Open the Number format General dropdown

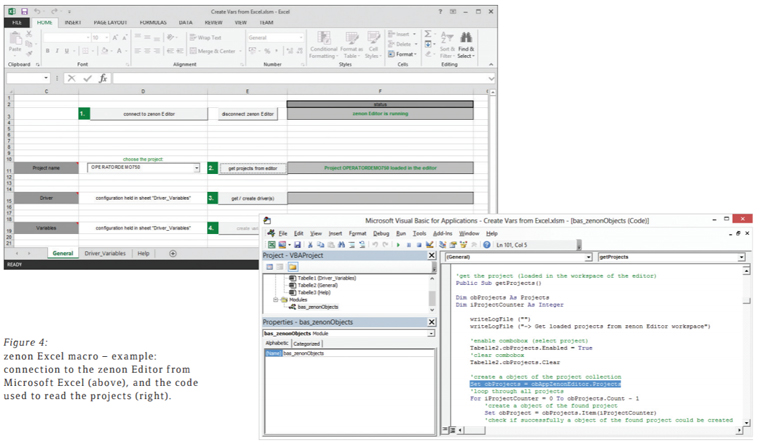(x=301, y=37)
